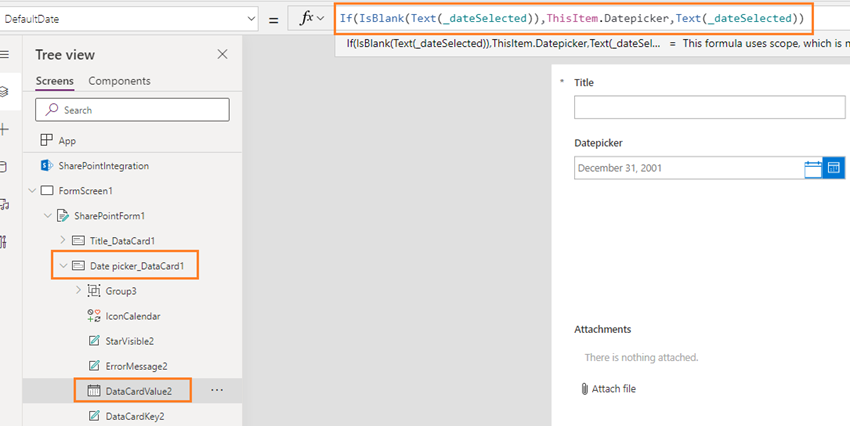
Task: Select ErrorMessage2 in the tree
Action: tap(136, 366)
